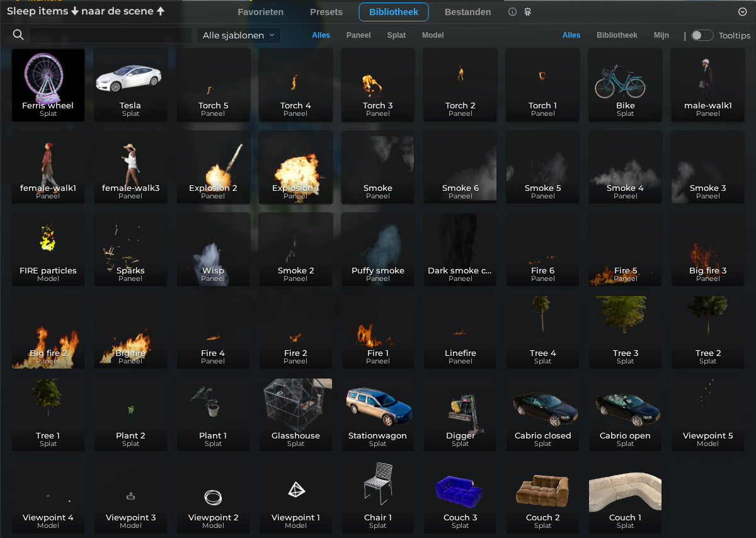Select the Smoke 6 panel
The width and height of the screenshot is (756, 538).
coord(460,168)
